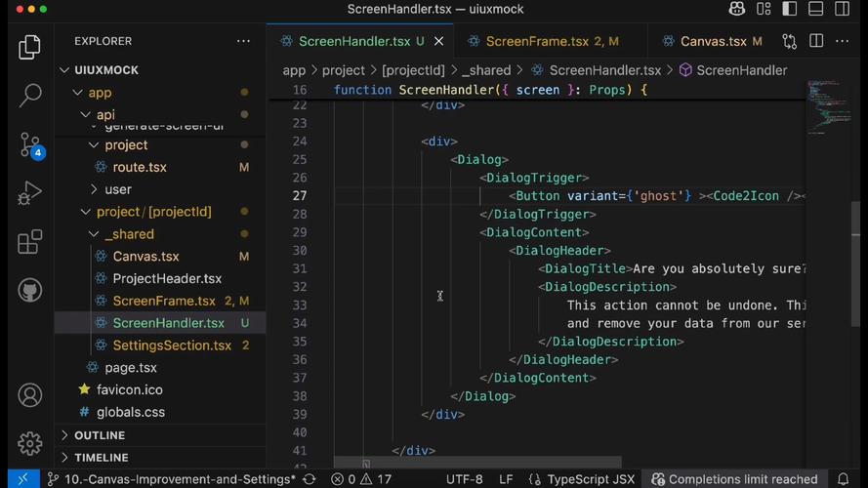The height and width of the screenshot is (488, 868).
Task: Open the Search view in activity bar
Action: (30, 95)
